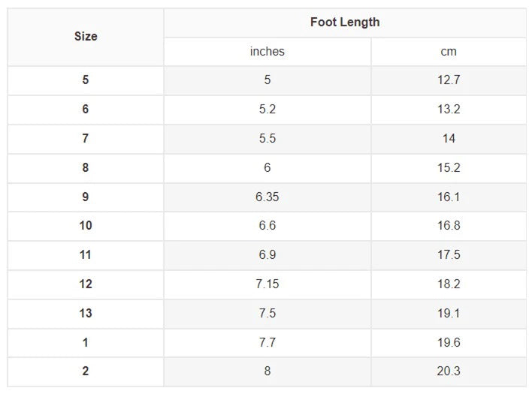
Task: Click the 6.35 inches cell
Action: click(x=268, y=197)
